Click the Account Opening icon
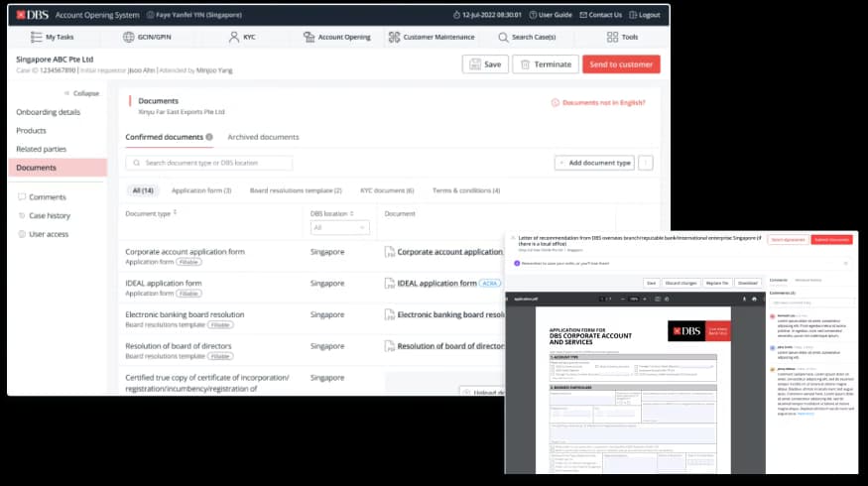The image size is (868, 486). coord(309,37)
